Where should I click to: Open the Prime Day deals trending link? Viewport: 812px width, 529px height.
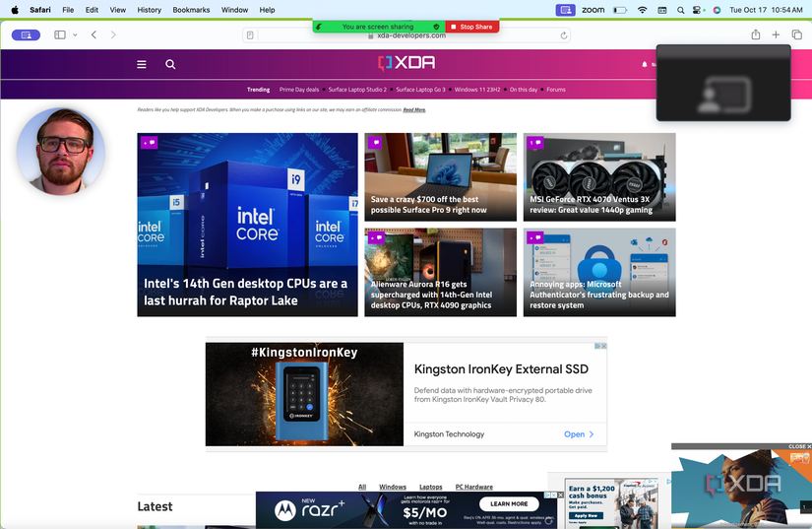coord(299,90)
